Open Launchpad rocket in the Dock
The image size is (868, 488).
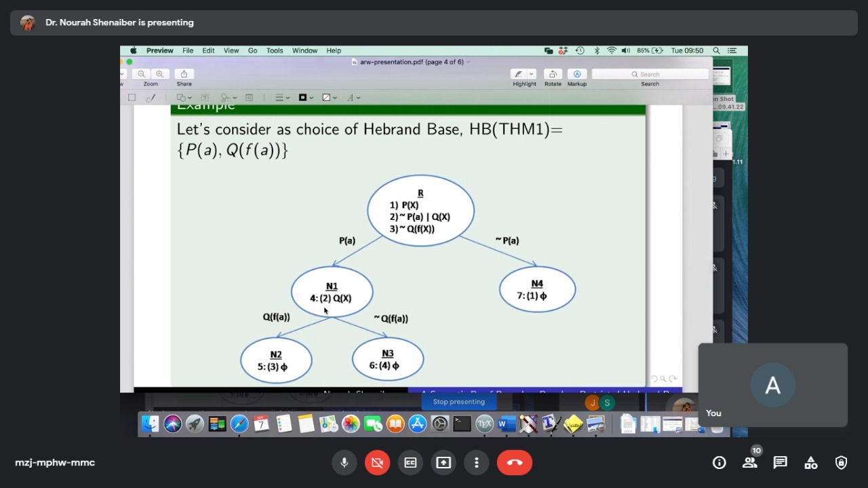[x=195, y=424]
